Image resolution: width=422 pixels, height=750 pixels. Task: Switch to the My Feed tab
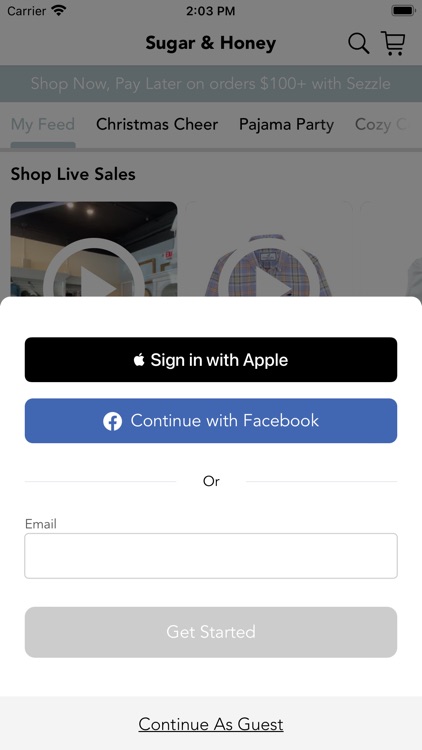pyautogui.click(x=43, y=124)
